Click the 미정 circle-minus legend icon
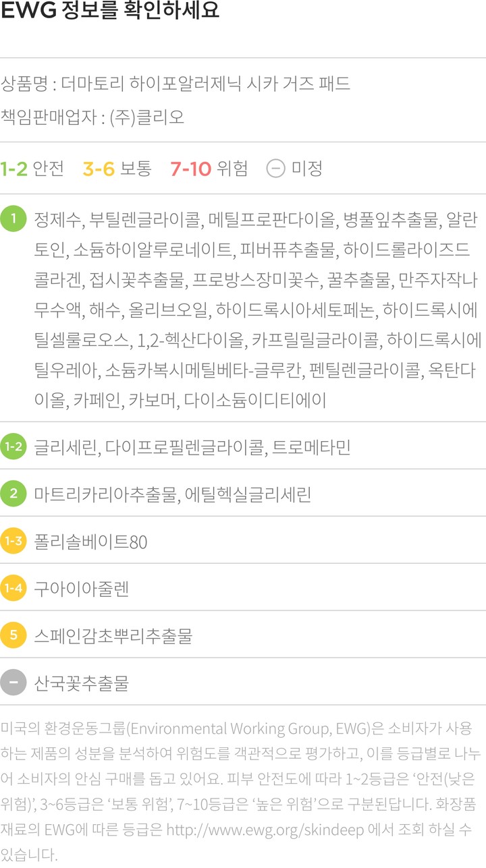The image size is (486, 868). click(275, 168)
